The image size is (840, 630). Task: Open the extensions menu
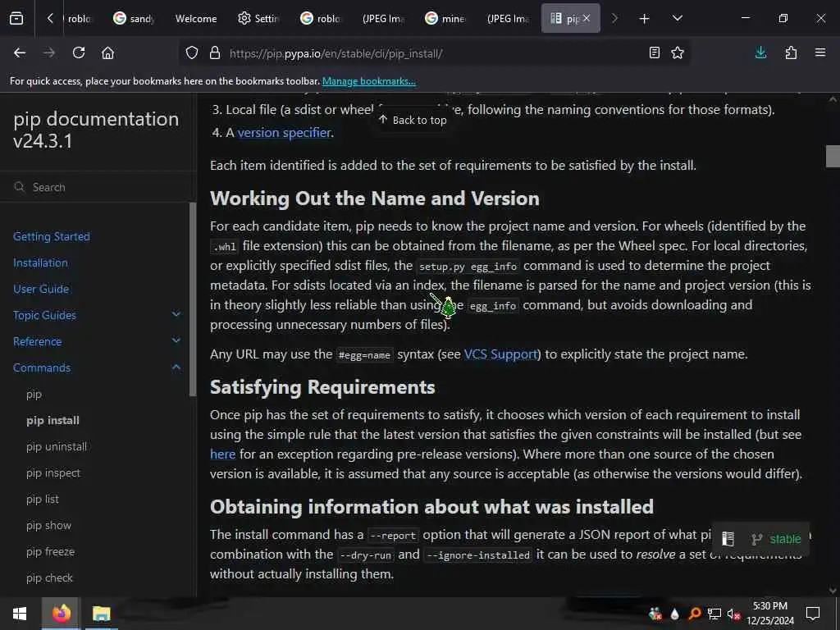click(791, 52)
